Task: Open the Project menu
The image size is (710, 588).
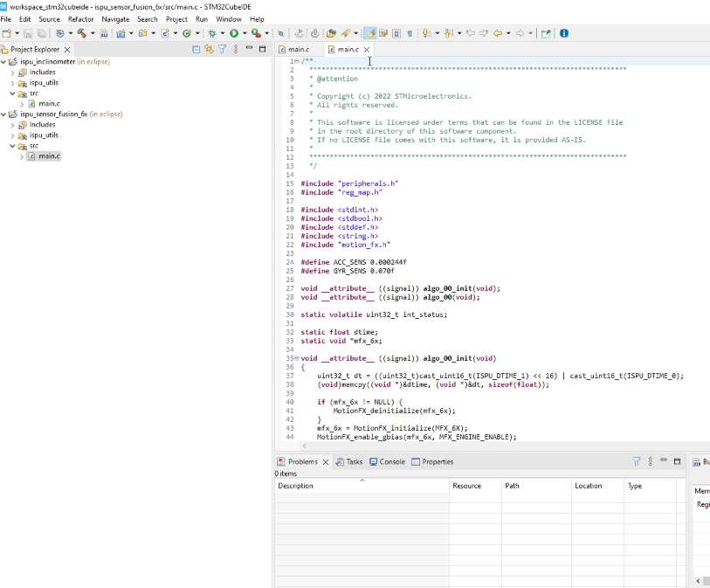Action: (176, 19)
